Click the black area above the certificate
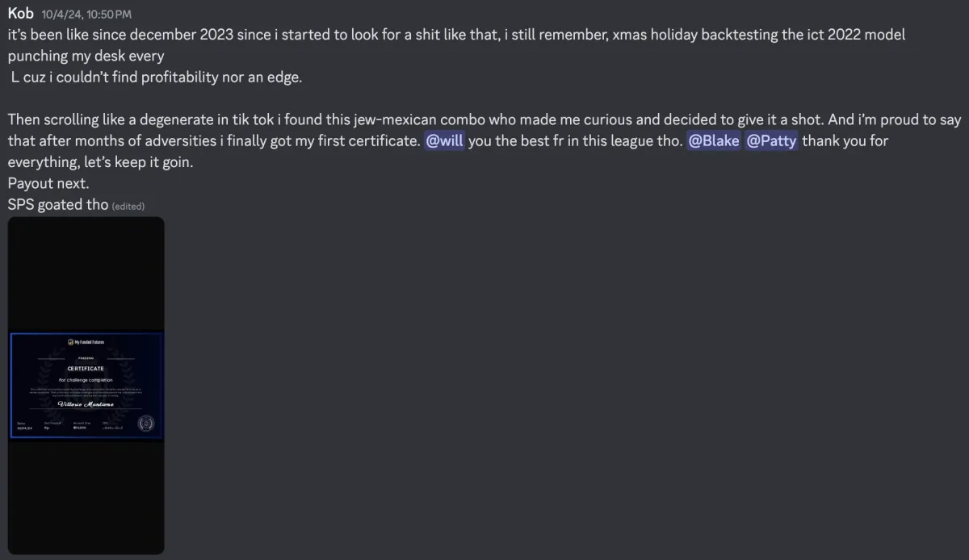The height and width of the screenshot is (560, 969). click(x=86, y=274)
